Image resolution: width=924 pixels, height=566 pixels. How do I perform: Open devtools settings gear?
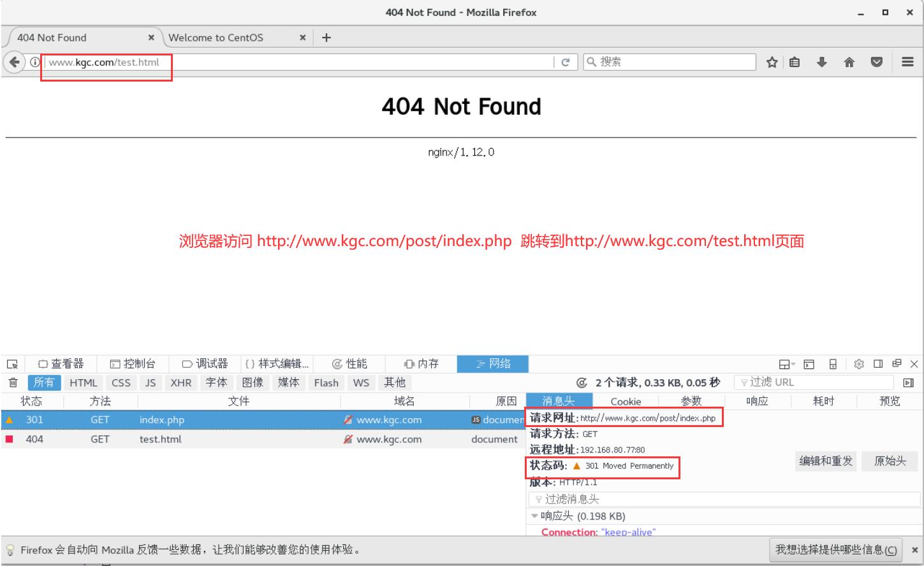(x=859, y=364)
